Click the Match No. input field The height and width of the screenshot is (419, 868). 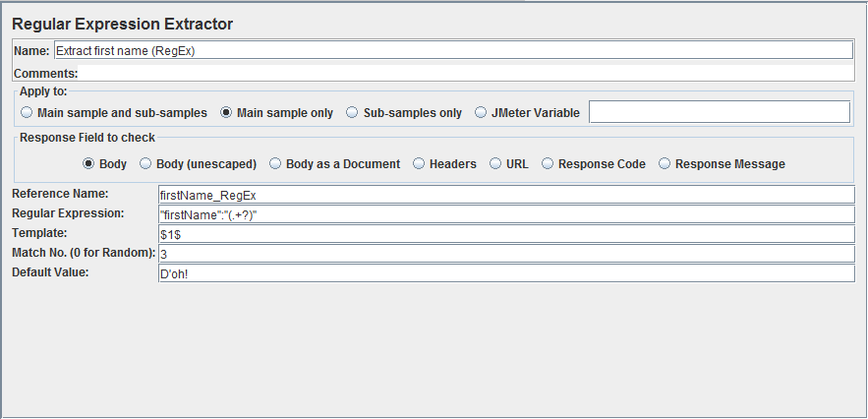click(x=506, y=254)
